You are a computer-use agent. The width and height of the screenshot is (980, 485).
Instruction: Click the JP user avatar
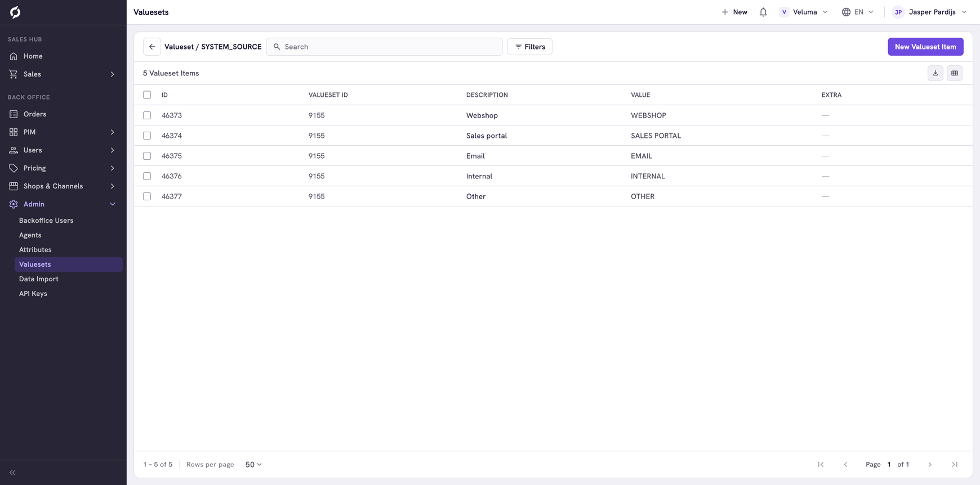pos(898,12)
